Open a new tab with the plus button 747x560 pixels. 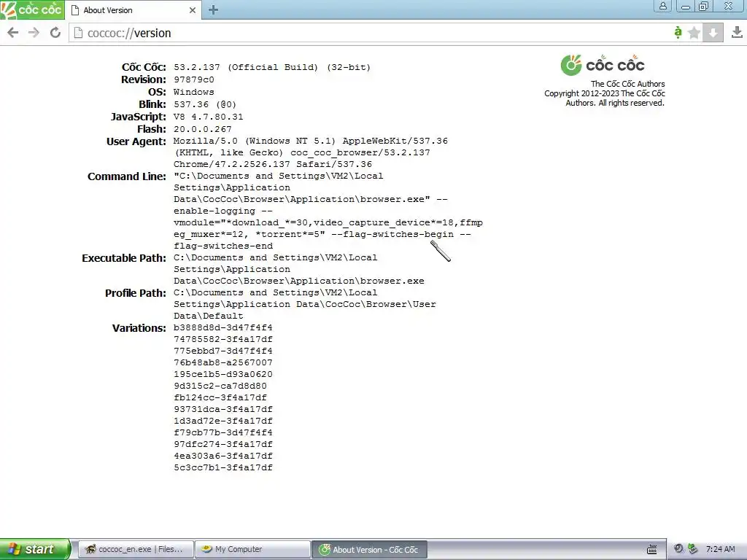click(x=214, y=10)
